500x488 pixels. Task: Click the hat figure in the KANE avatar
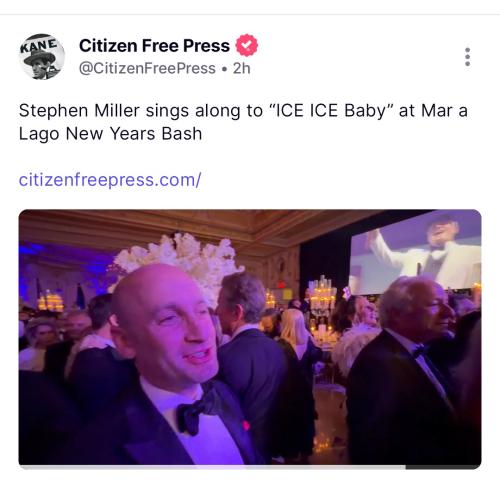coord(41,64)
